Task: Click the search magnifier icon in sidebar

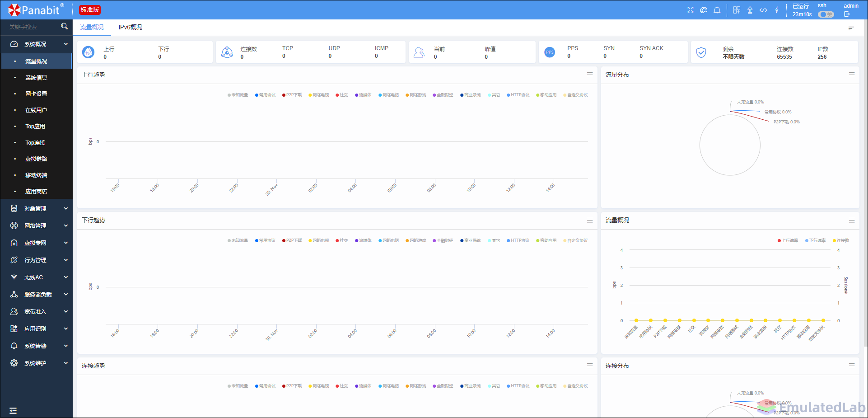Action: [x=64, y=27]
